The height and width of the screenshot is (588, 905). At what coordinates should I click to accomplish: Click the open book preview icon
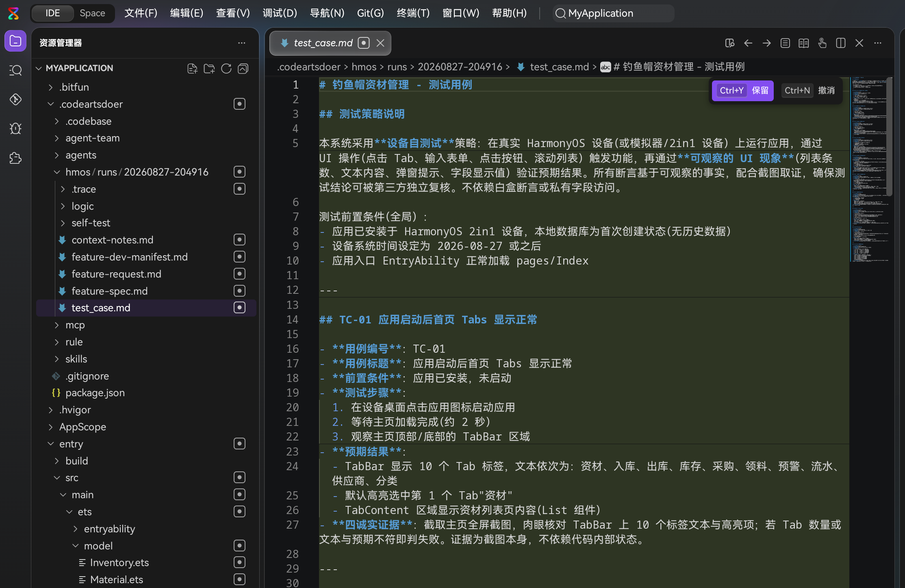point(804,43)
